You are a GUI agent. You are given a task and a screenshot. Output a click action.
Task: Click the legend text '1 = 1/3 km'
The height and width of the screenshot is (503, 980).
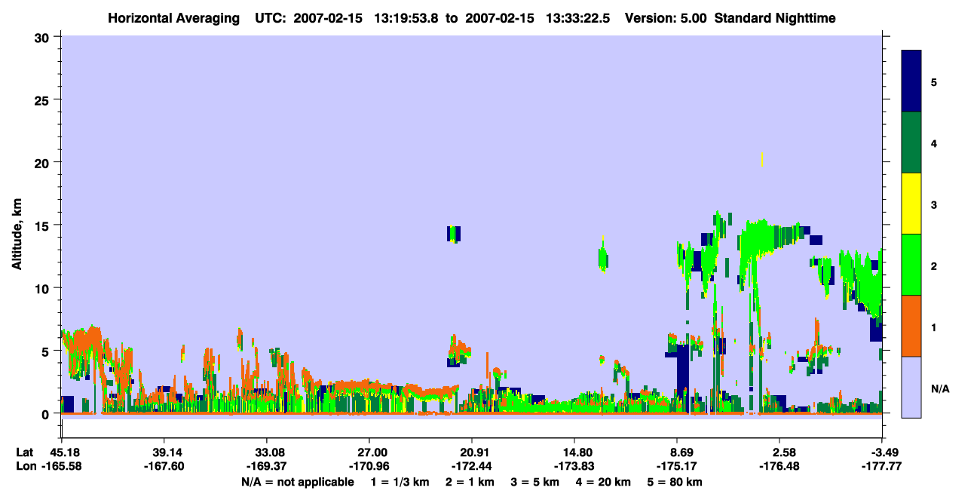(x=399, y=482)
